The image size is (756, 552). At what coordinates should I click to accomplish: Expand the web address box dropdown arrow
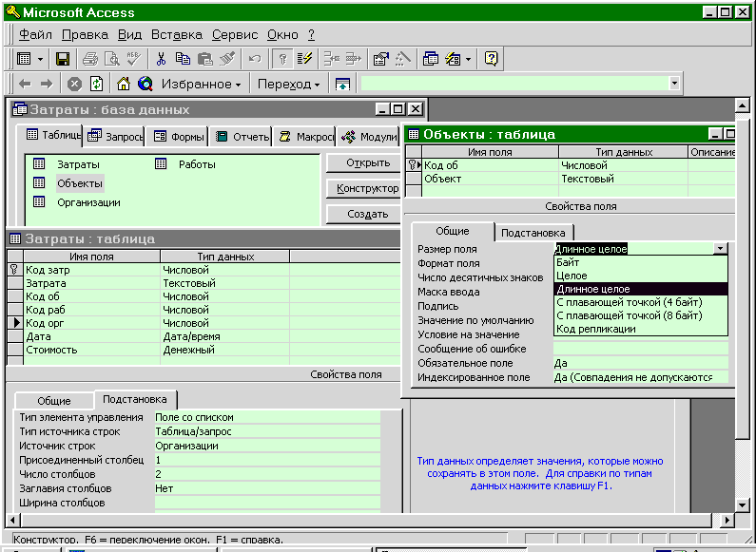674,84
